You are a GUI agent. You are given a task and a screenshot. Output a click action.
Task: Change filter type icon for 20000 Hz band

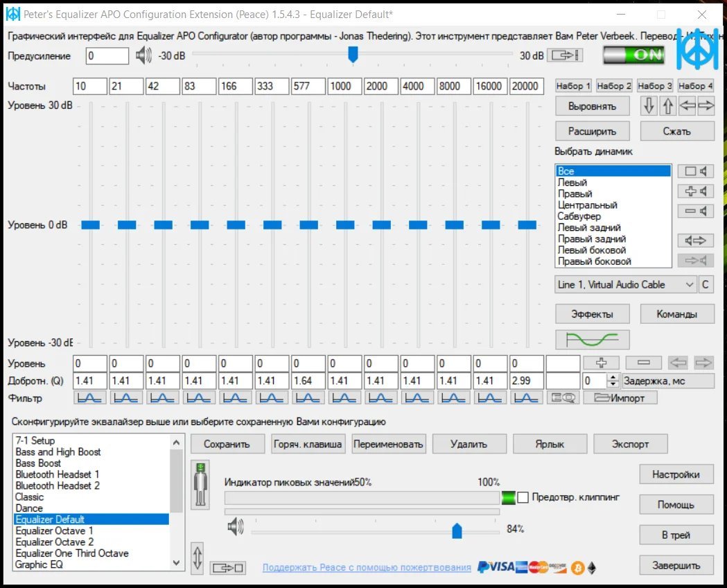[526, 398]
